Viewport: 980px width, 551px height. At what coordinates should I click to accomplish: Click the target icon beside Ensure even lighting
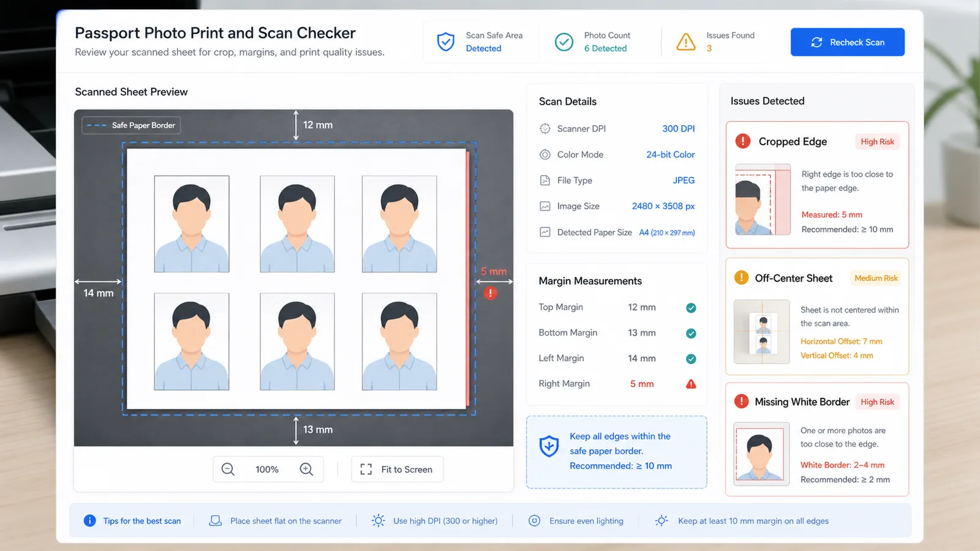(x=534, y=521)
